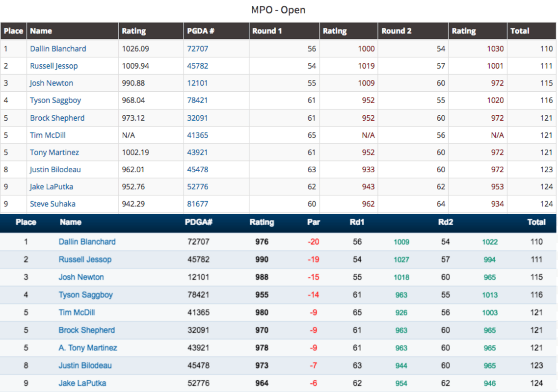This screenshot has width=558, height=392.
Task: Select the par score -14
Action: (x=314, y=295)
